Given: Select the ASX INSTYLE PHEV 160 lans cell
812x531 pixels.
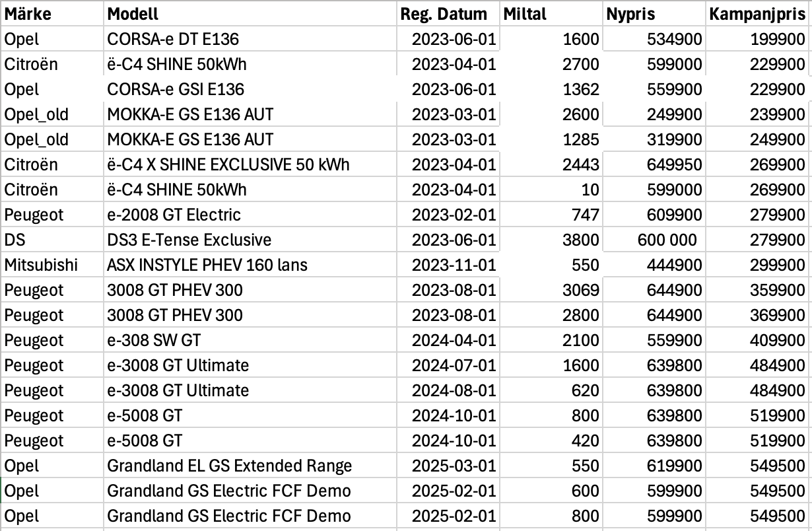Looking at the screenshot, I should (x=250, y=265).
